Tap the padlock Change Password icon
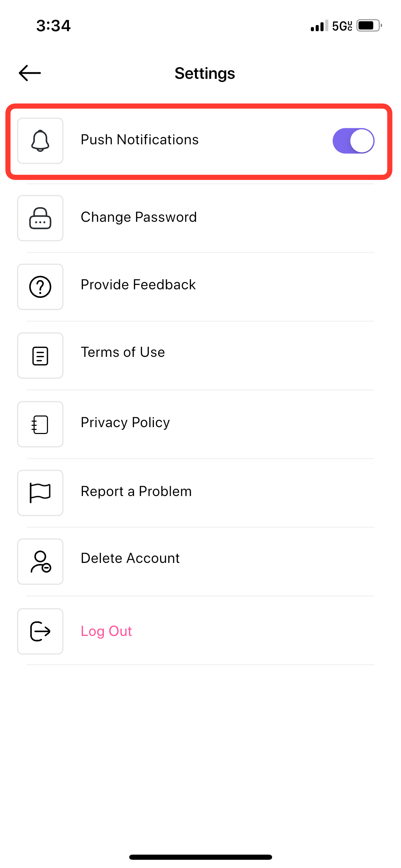Image resolution: width=401 pixels, height=868 pixels. click(40, 218)
